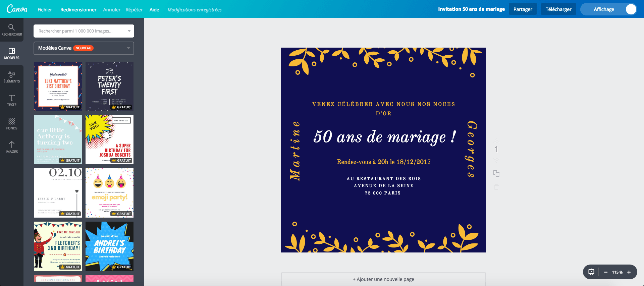Open presentation mode icon at bottom right
644x286 pixels.
click(591, 272)
